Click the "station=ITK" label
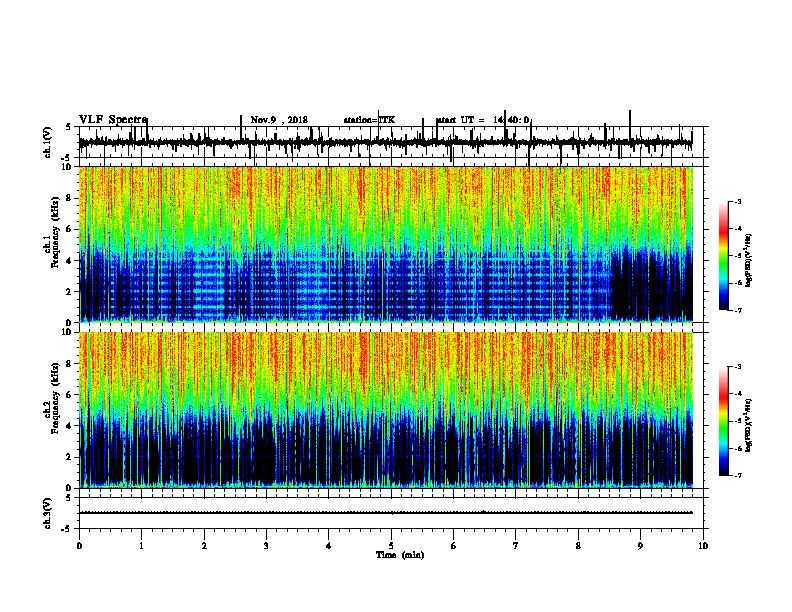Screen dimensions: 792x612 click(369, 120)
